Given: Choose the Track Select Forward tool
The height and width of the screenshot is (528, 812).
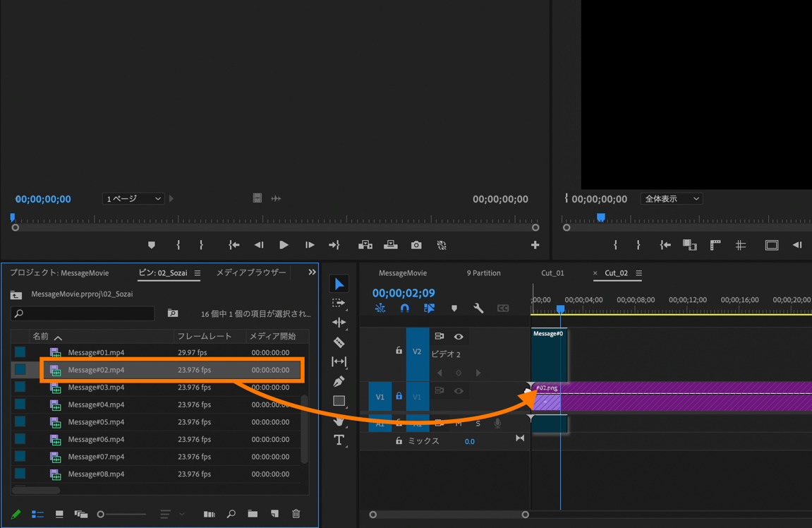Looking at the screenshot, I should pos(339,303).
